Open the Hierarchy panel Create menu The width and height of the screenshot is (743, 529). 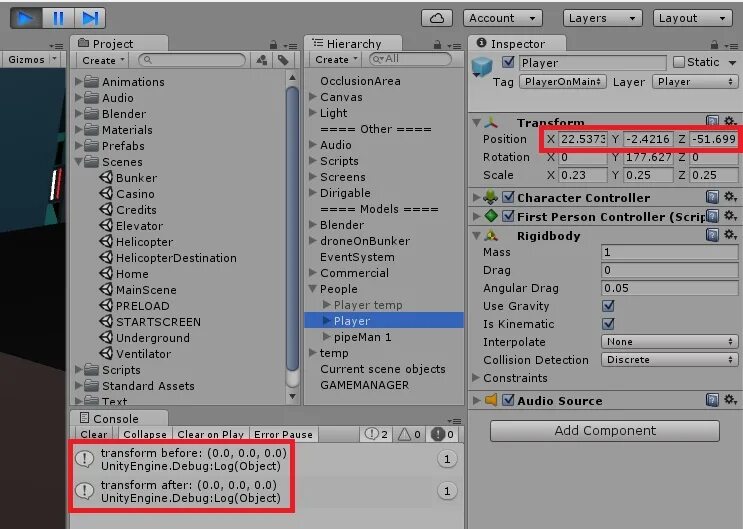tap(335, 59)
